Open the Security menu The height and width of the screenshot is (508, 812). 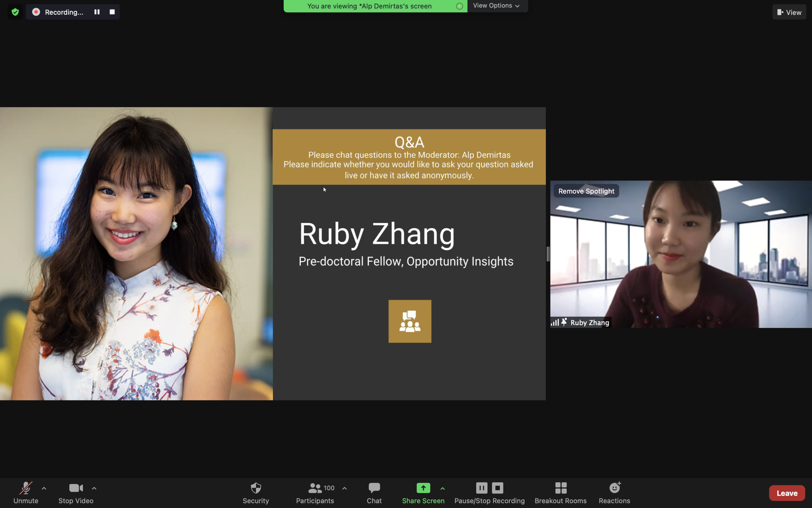256,493
